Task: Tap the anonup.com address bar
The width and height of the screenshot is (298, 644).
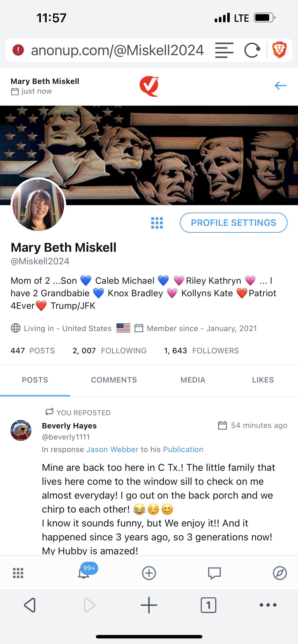Action: pos(117,50)
